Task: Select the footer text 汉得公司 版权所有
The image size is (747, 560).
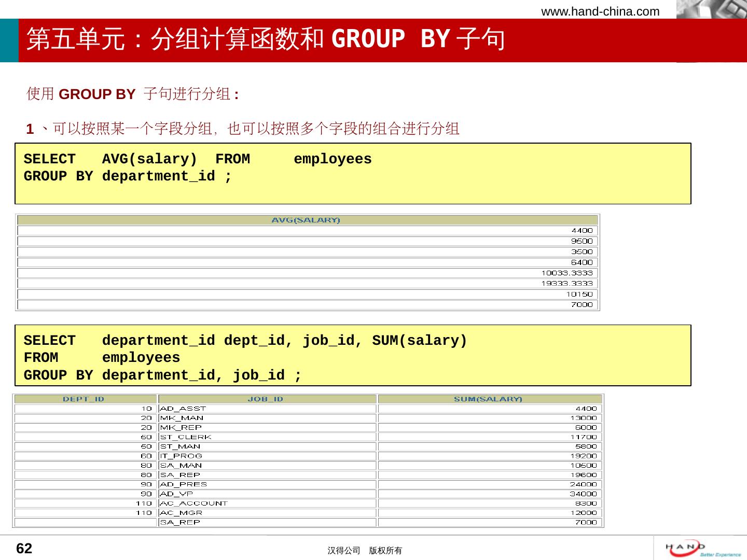Action: point(365,551)
